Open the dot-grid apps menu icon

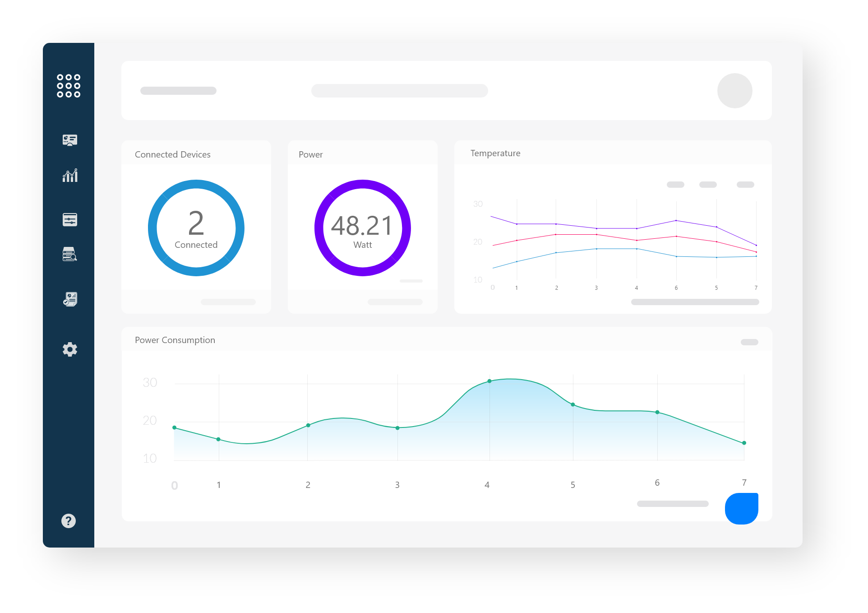69,86
